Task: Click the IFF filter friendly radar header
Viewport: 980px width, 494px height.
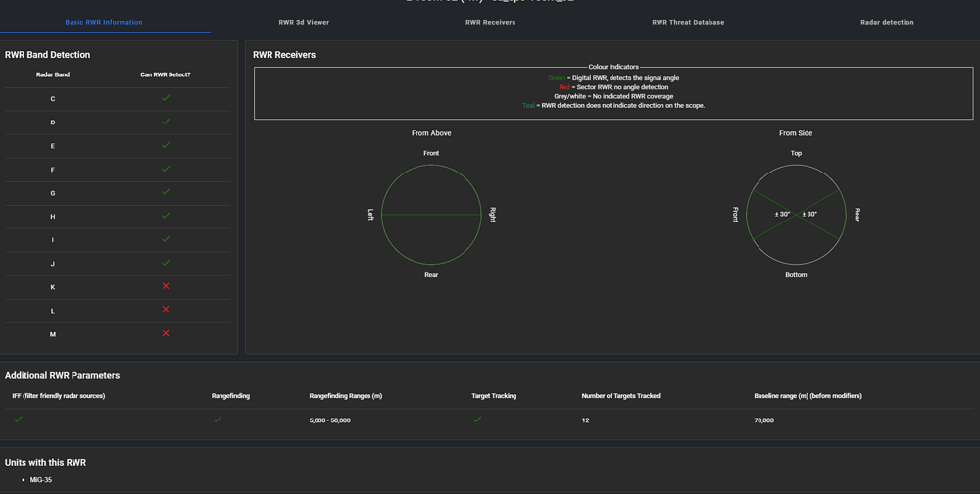Action: pos(59,396)
